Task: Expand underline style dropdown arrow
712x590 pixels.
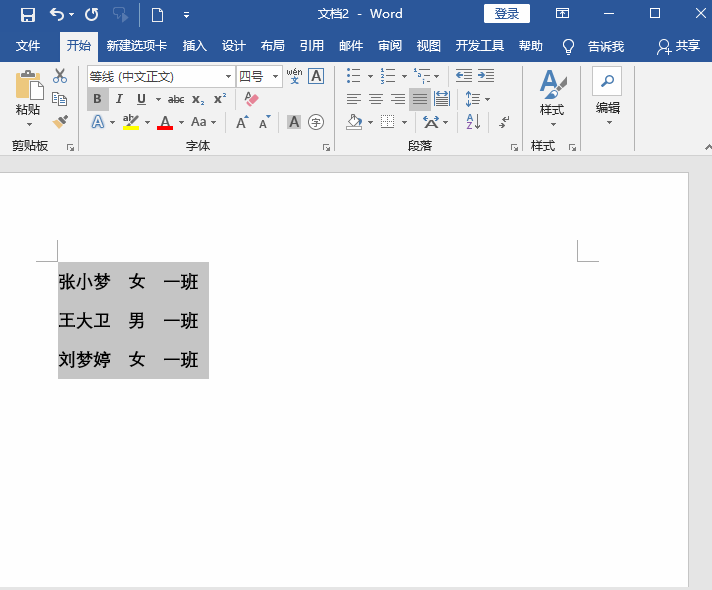Action: click(x=158, y=99)
